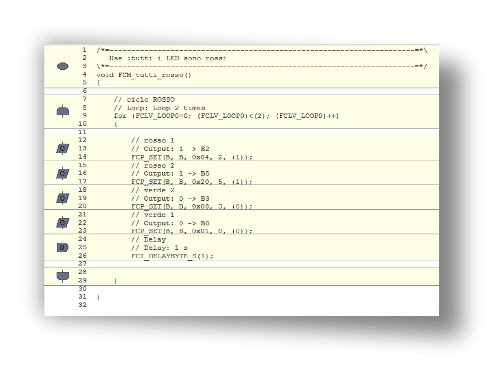Click the FCP_SET line with 0x04

(x=192, y=157)
